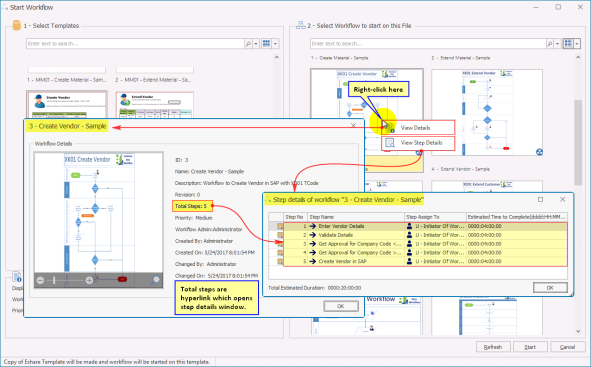
Task: Click the view mode grid icon in Select Templates
Action: (266, 44)
